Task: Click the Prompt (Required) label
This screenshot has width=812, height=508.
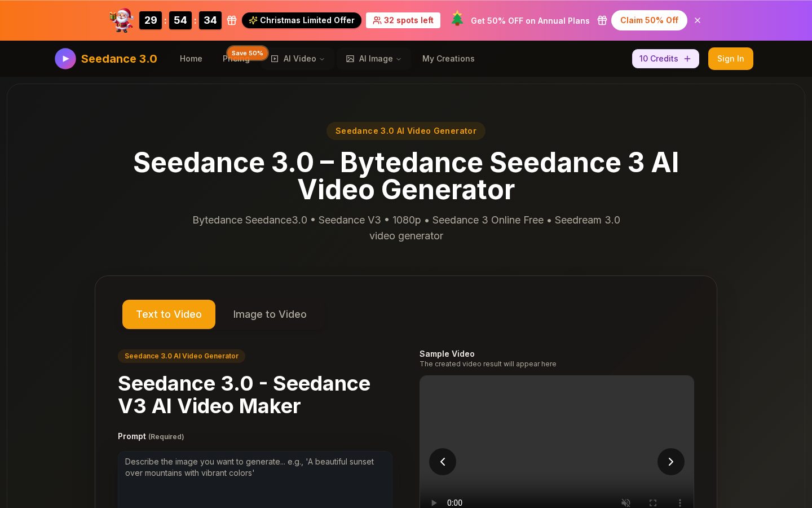Action: [151, 436]
